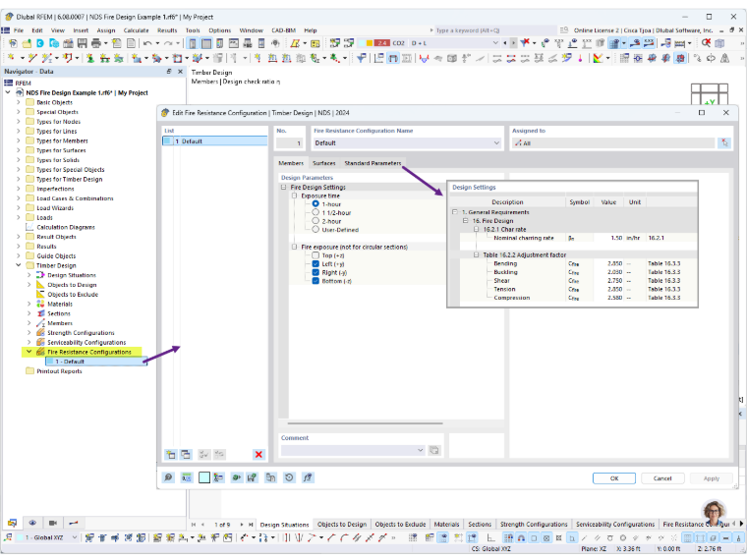Screen dimensions: 747x560
Task: Click the red X delete configuration icon
Action: pos(259,454)
